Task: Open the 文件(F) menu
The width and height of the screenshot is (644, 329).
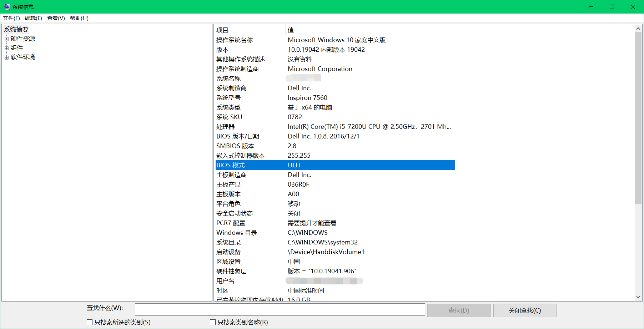Action: 11,18
